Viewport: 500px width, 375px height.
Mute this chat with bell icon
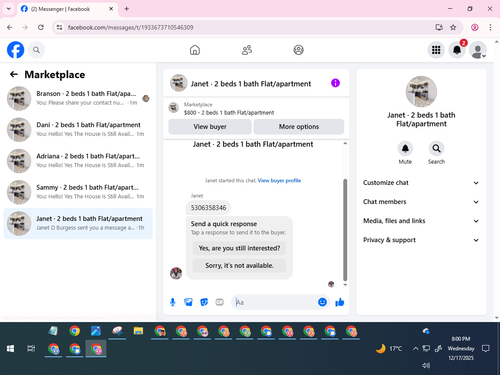click(405, 148)
